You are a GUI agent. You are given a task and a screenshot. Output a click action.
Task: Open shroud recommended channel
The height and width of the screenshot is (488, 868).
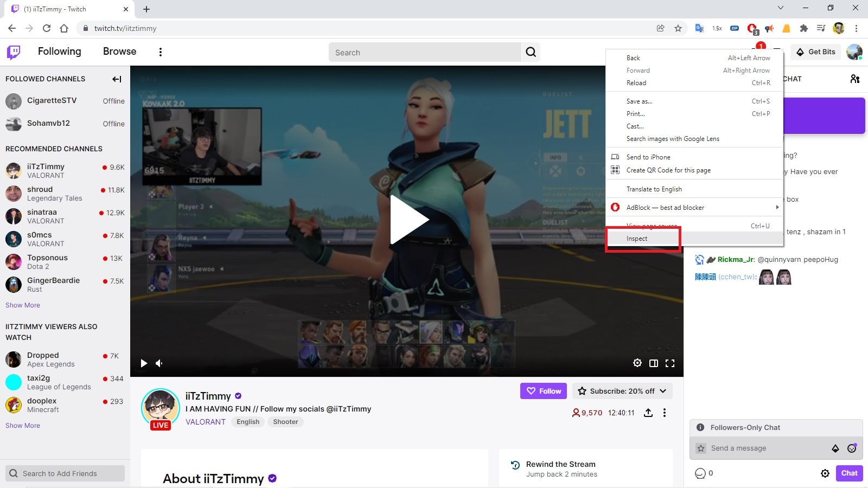point(65,194)
